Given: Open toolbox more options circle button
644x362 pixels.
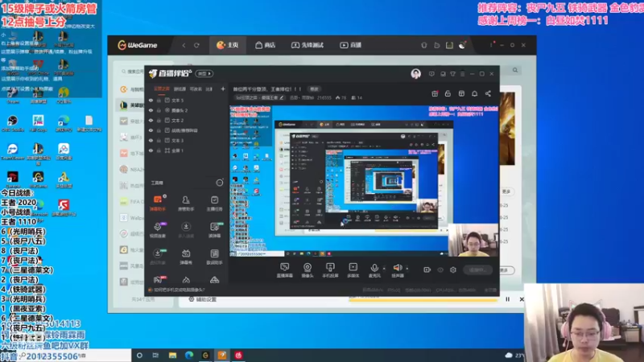Looking at the screenshot, I should click(220, 183).
